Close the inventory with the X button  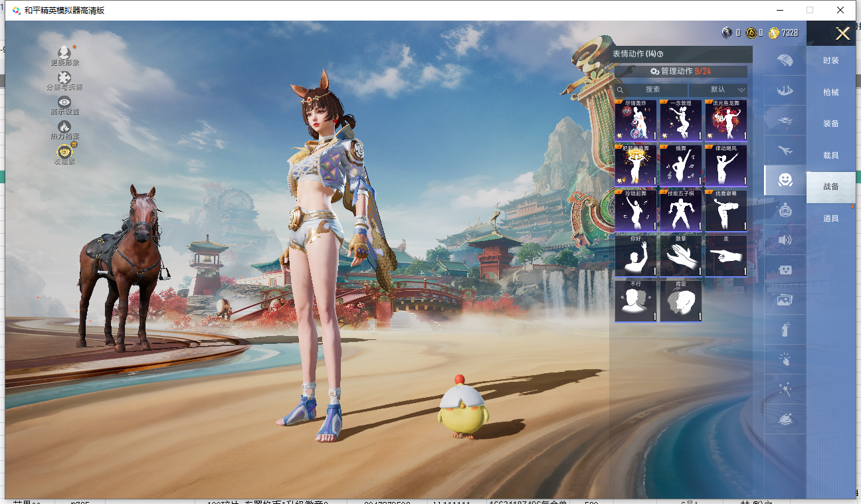(842, 34)
